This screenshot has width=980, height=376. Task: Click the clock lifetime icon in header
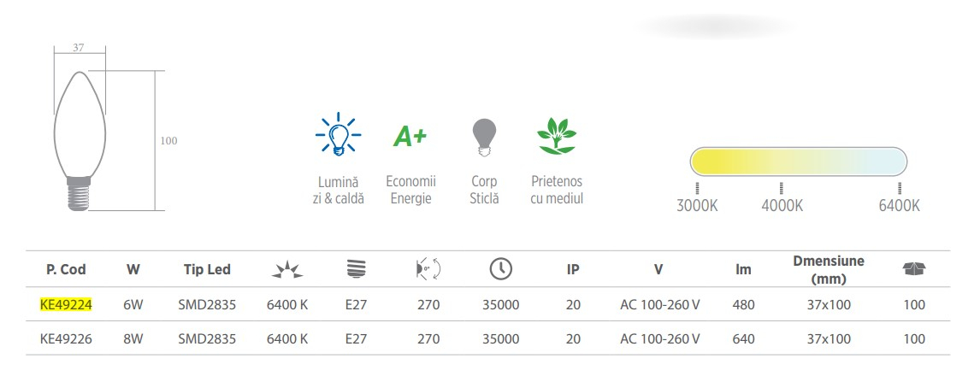[500, 269]
